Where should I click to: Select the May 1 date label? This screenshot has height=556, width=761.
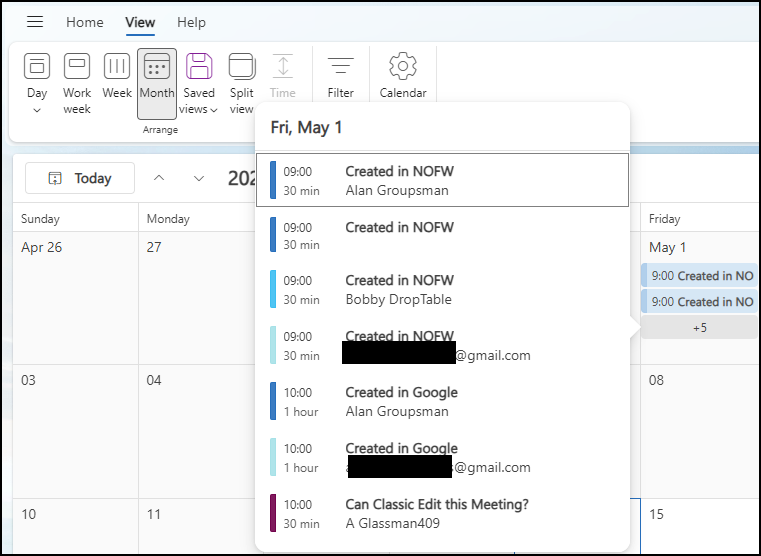click(667, 247)
